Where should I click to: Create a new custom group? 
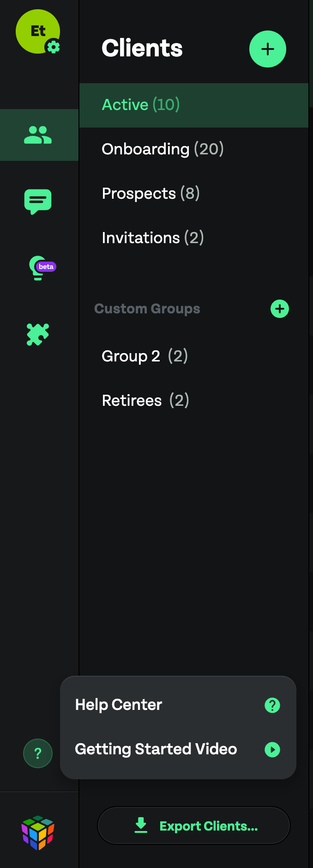coord(280,309)
